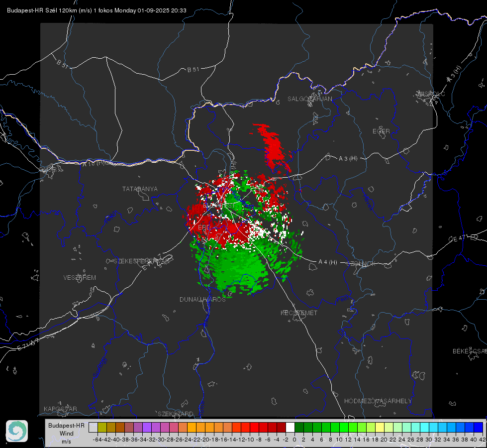Click the MISKOLC city label
The height and width of the screenshot is (448, 487).
point(431,94)
